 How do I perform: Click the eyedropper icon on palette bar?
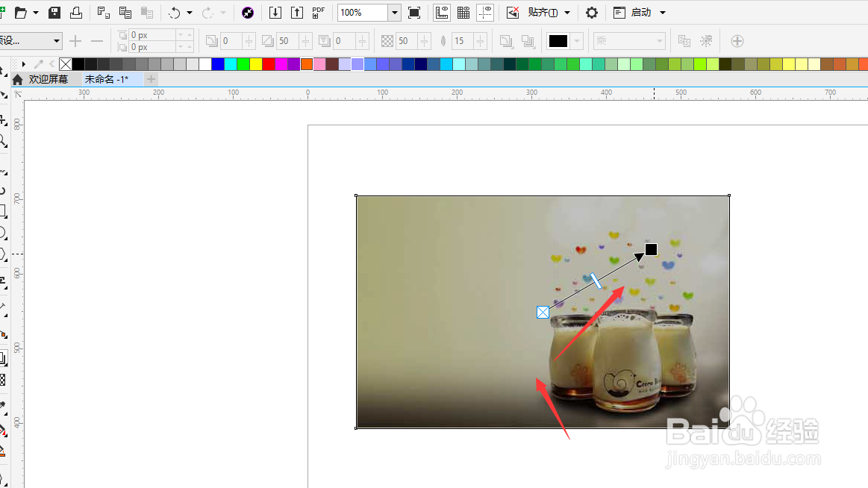click(39, 64)
